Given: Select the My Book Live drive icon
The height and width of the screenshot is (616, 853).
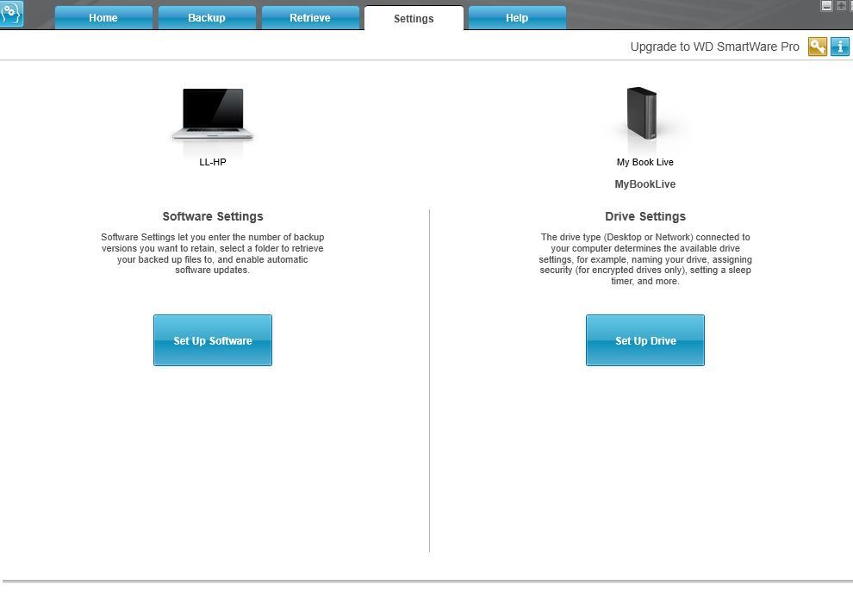Looking at the screenshot, I should point(642,113).
